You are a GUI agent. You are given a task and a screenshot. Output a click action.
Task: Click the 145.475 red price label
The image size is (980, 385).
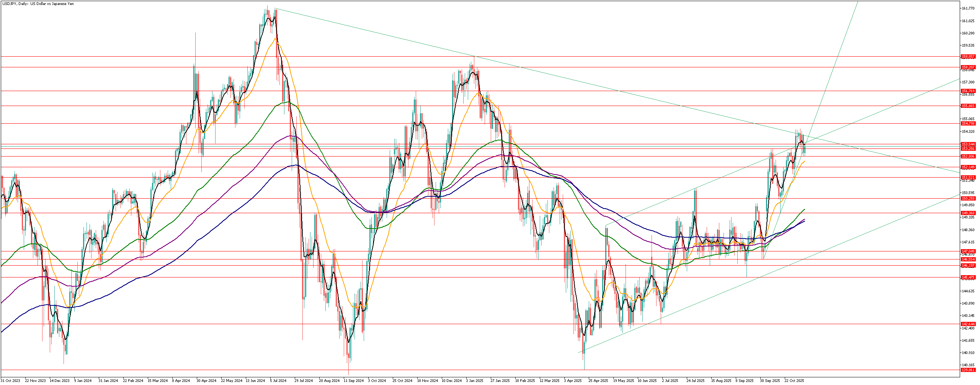coord(968,277)
